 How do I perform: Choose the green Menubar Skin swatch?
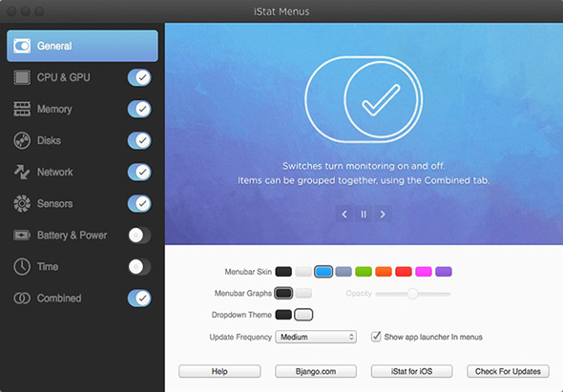click(364, 272)
